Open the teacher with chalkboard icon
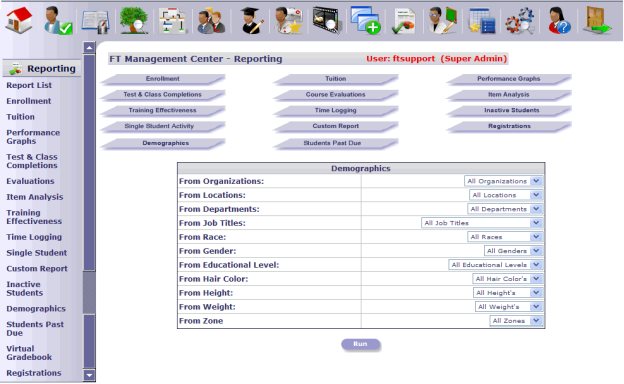The width and height of the screenshot is (624, 384). [443, 20]
